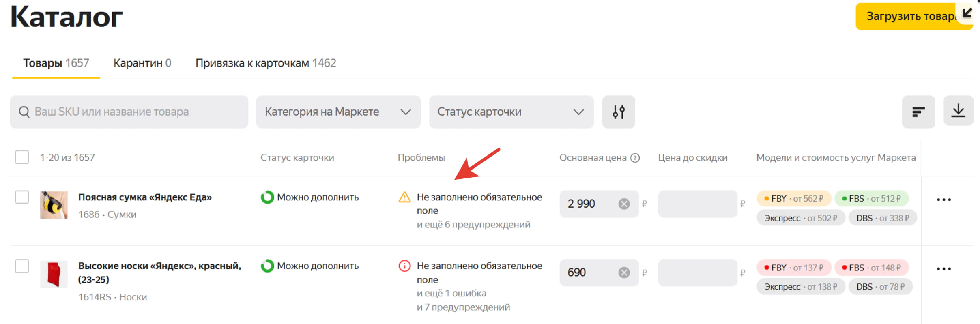Click the red error info icon for Высокие носки

404,266
